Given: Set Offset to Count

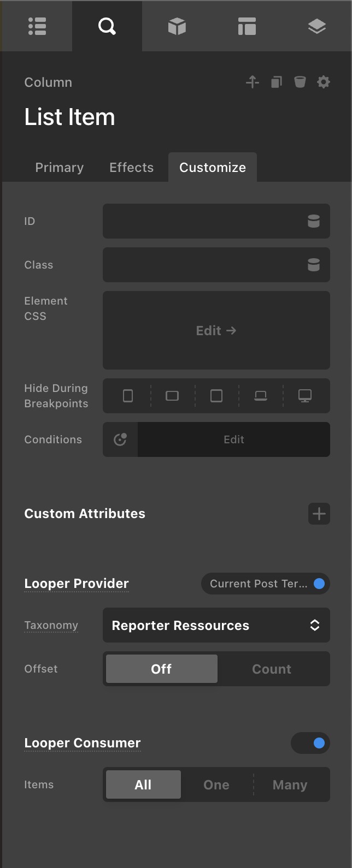Looking at the screenshot, I should (272, 669).
